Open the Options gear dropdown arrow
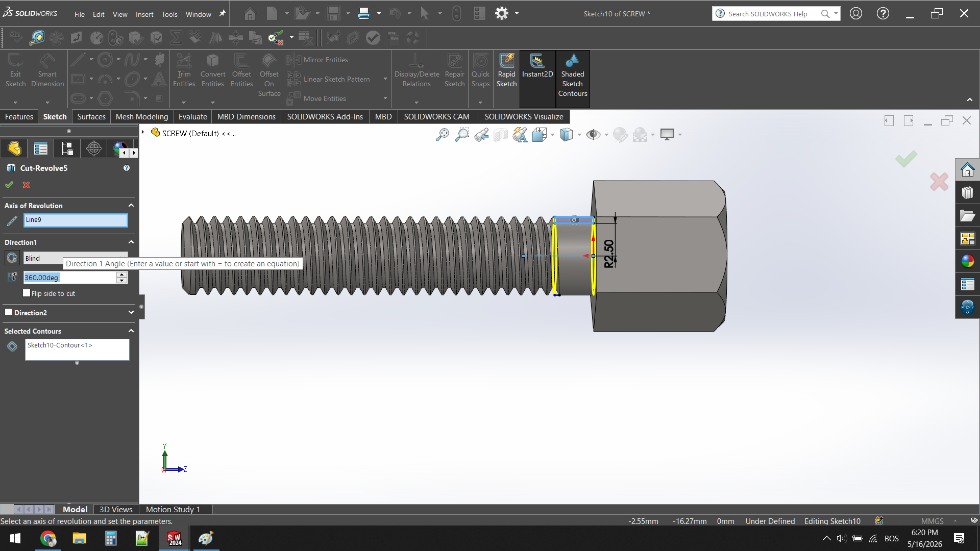980x551 pixels. tap(517, 14)
